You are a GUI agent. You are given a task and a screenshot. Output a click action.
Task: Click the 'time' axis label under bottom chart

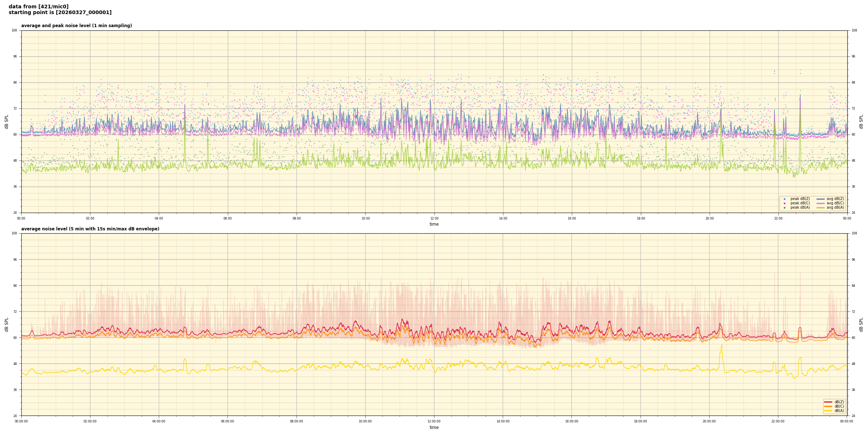point(434,427)
